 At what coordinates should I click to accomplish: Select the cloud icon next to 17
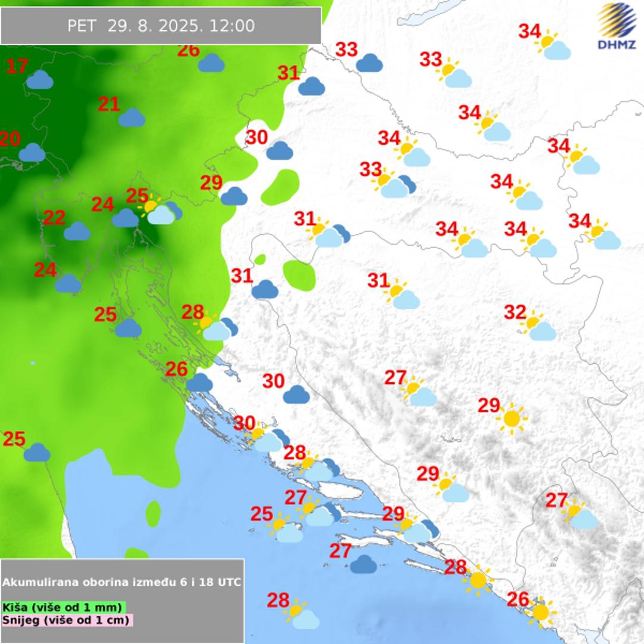pos(39,80)
